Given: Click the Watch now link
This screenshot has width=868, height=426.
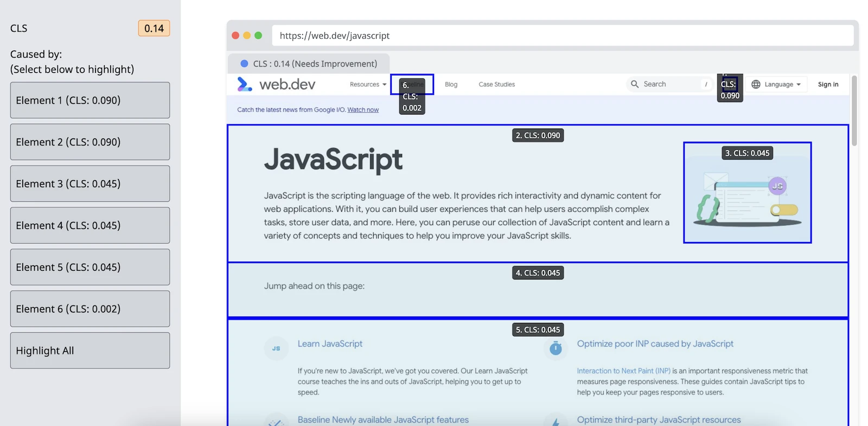Looking at the screenshot, I should (363, 110).
